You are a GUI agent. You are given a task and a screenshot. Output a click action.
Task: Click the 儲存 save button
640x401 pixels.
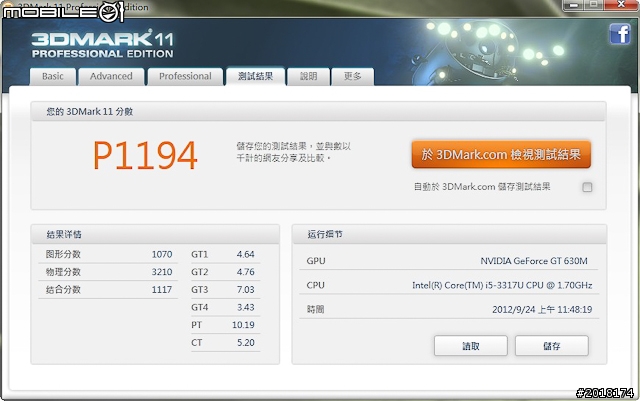[x=551, y=346]
